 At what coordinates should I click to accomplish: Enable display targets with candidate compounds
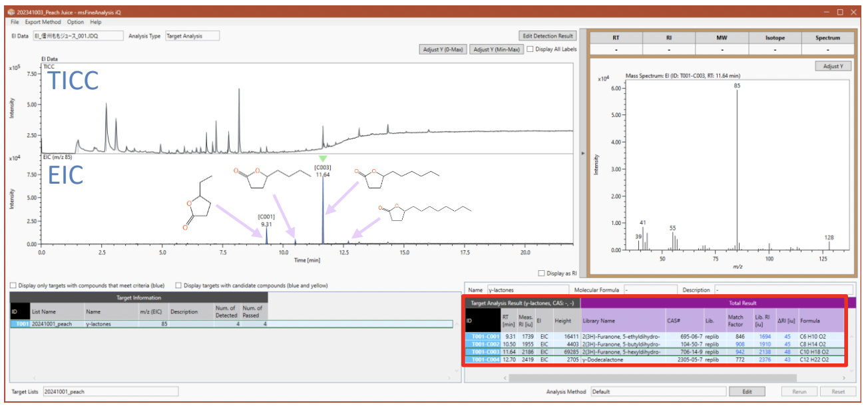[x=178, y=286]
